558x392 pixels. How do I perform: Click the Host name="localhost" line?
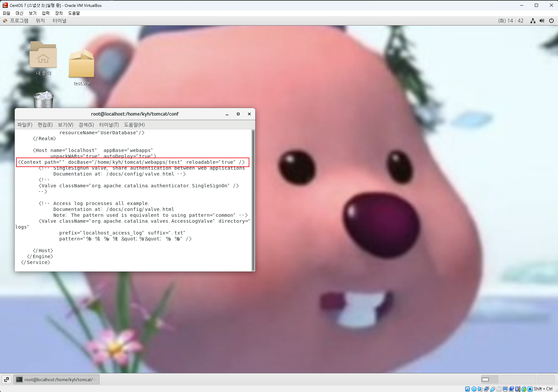[93, 150]
